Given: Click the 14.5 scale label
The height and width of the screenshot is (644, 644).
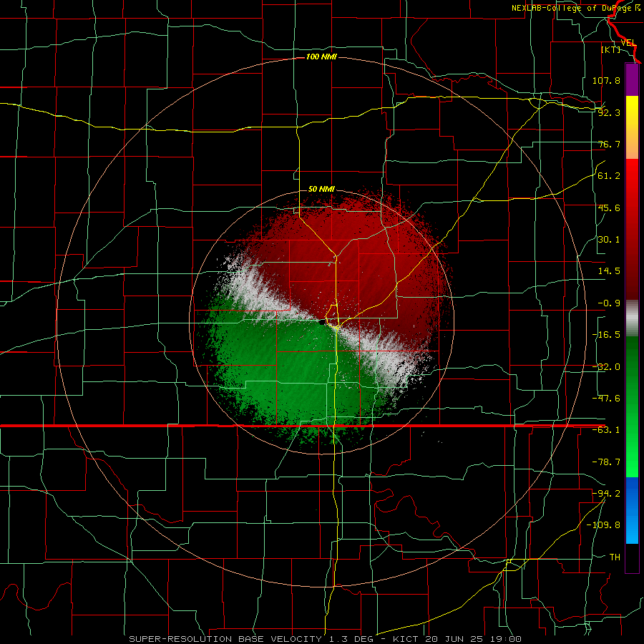Looking at the screenshot, I should 609,271.
